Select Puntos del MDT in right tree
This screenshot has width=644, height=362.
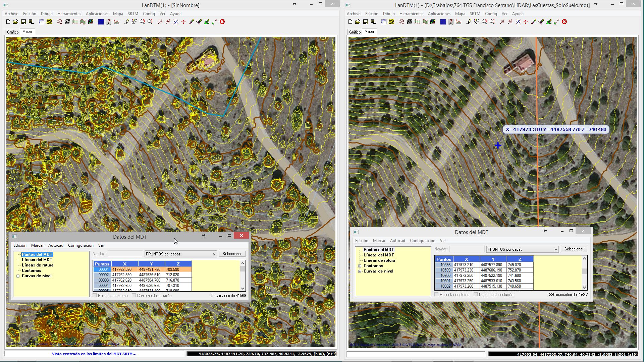point(379,250)
